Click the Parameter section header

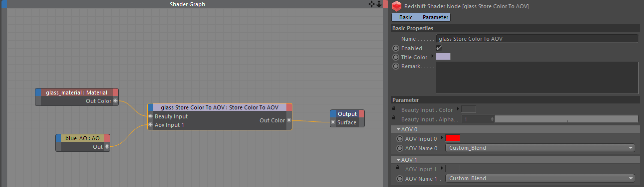tap(515, 100)
